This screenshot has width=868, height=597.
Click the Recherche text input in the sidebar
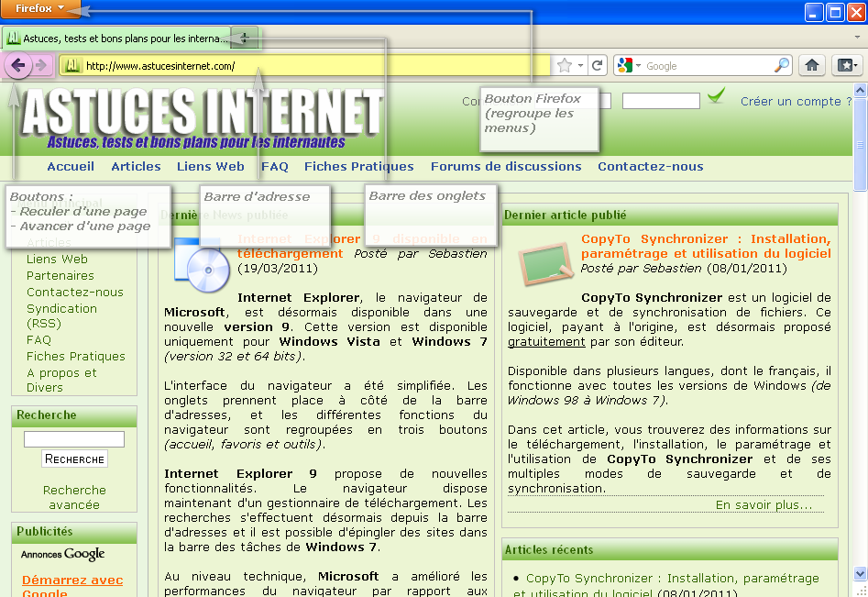74,439
